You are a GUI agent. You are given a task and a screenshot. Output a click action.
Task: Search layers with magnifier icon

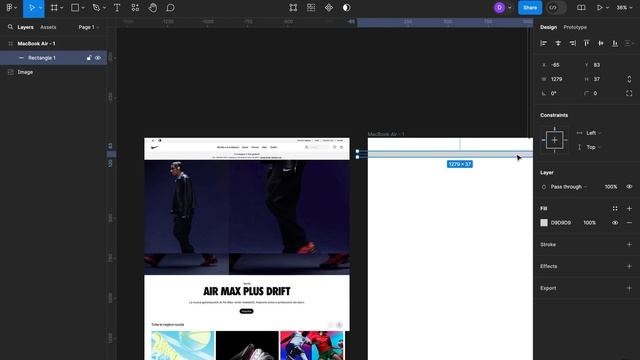(10, 27)
